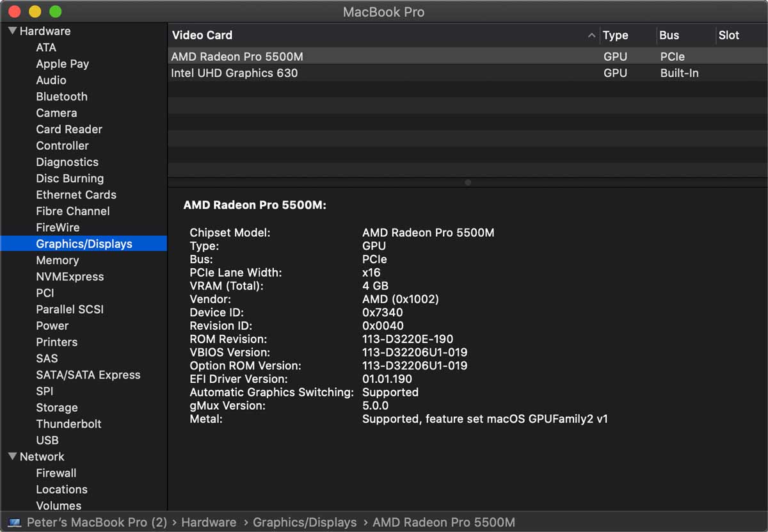Click Built-In bus cell in Intel row
Screen dimensions: 768x532
[x=679, y=73]
